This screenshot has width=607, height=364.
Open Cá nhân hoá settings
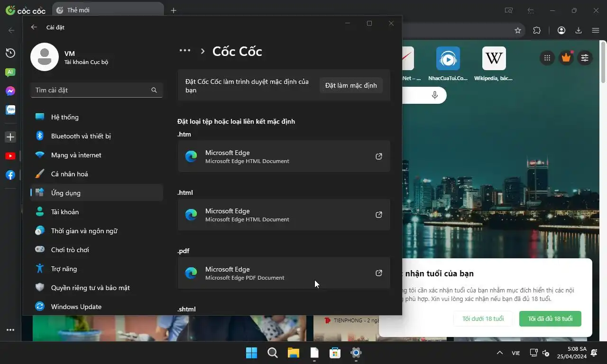(x=97, y=174)
